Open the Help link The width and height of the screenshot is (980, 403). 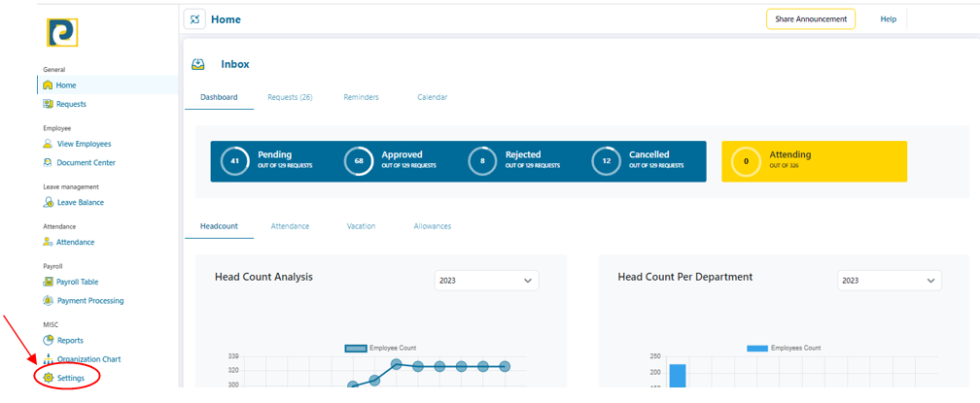(x=888, y=19)
